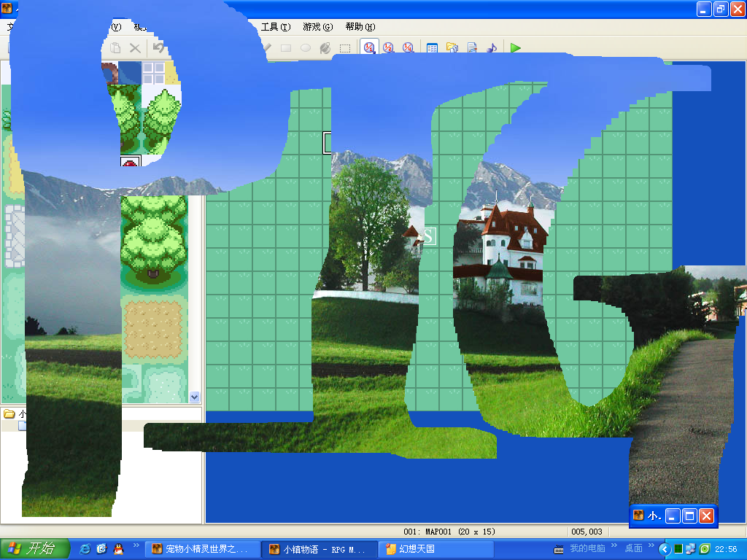
Task: Open the 工具(T) menu
Action: [x=275, y=27]
